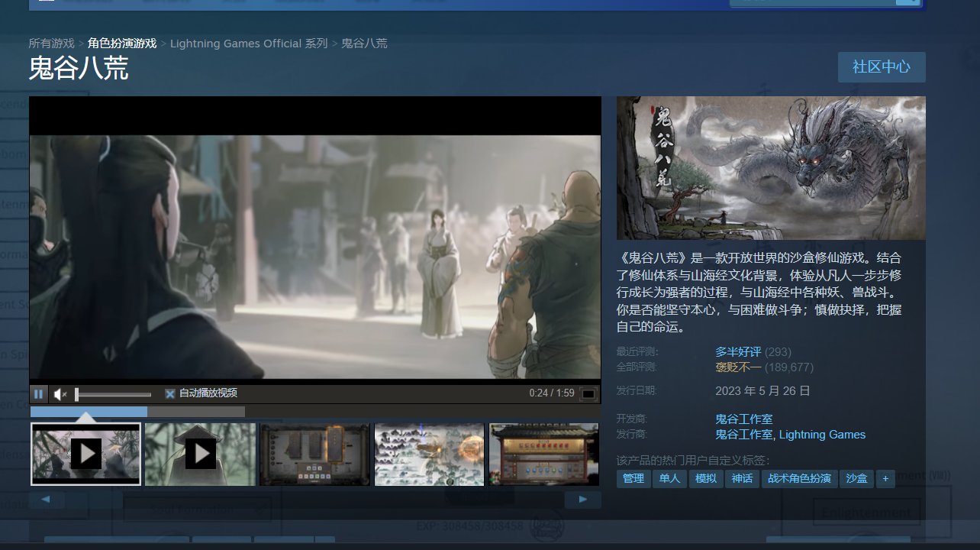Open developer 鬼谷工作室 page

744,419
